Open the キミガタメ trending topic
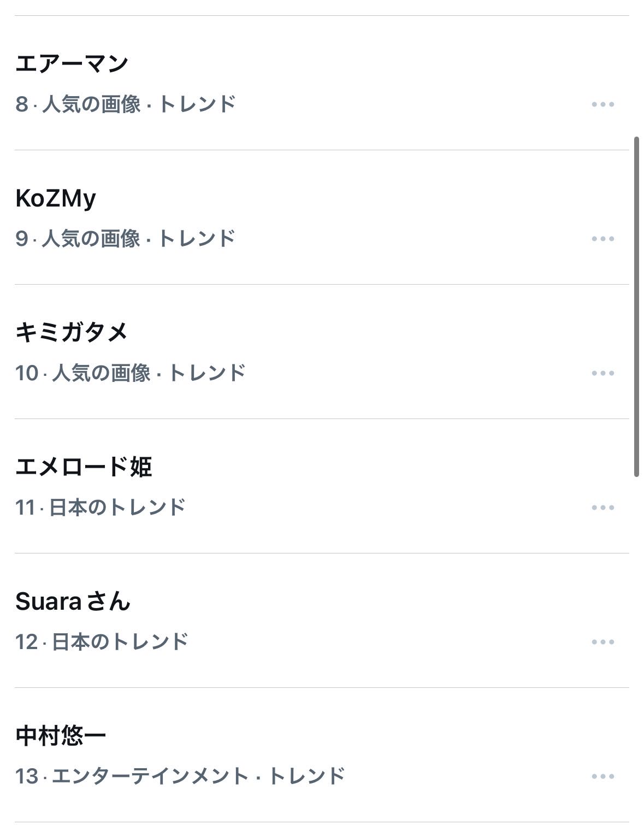This screenshot has width=644, height=825. pyautogui.click(x=72, y=332)
